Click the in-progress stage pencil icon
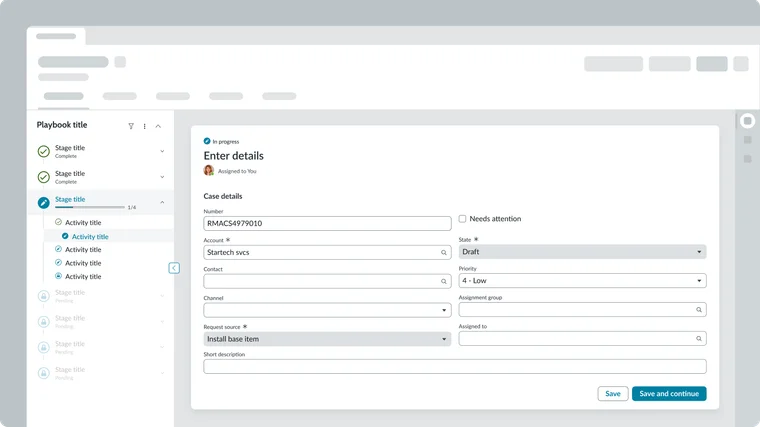Image resolution: width=760 pixels, height=427 pixels. click(44, 203)
